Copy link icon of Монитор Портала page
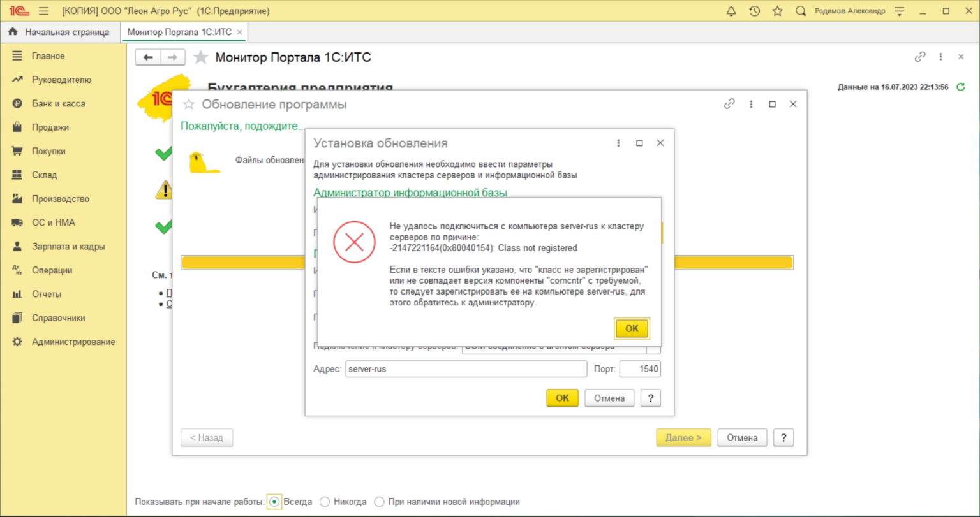 coord(919,57)
